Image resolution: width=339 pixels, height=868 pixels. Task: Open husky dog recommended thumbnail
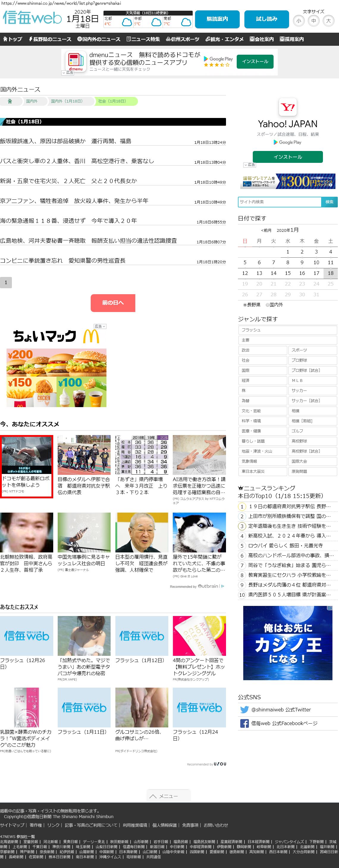199,533
